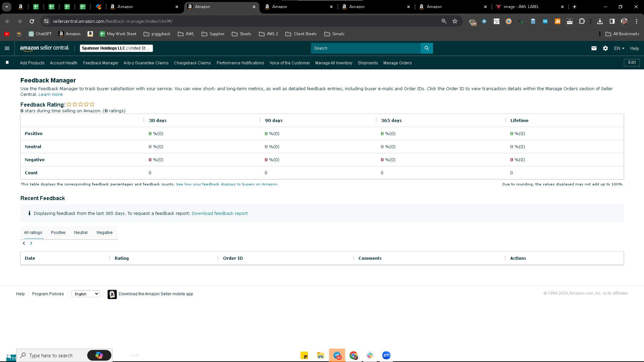Click the Edit button in navigation bar

(632, 63)
